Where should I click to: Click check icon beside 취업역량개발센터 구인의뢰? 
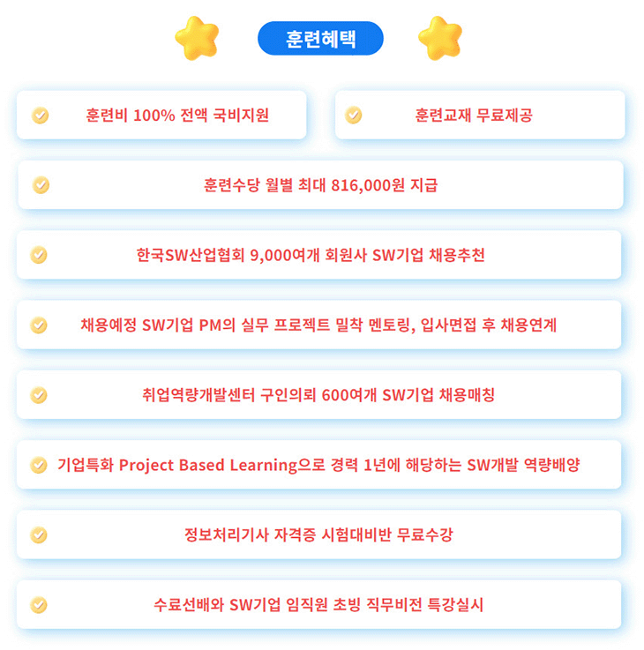[x=39, y=395]
